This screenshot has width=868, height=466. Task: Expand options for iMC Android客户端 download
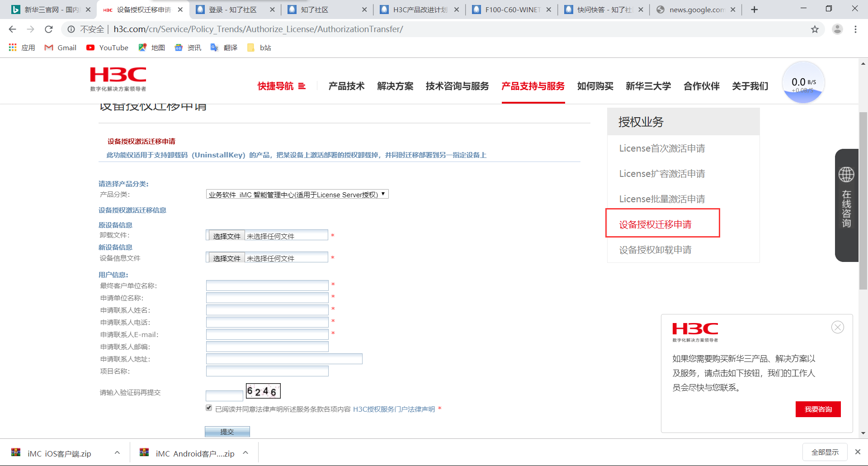click(245, 452)
